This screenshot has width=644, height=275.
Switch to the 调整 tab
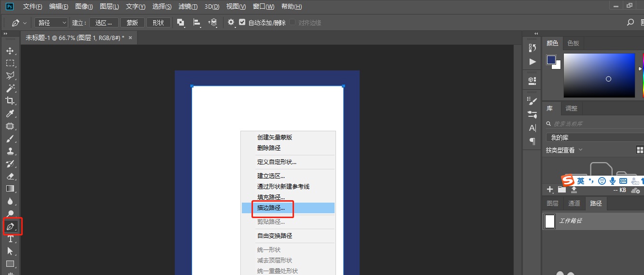pos(571,108)
